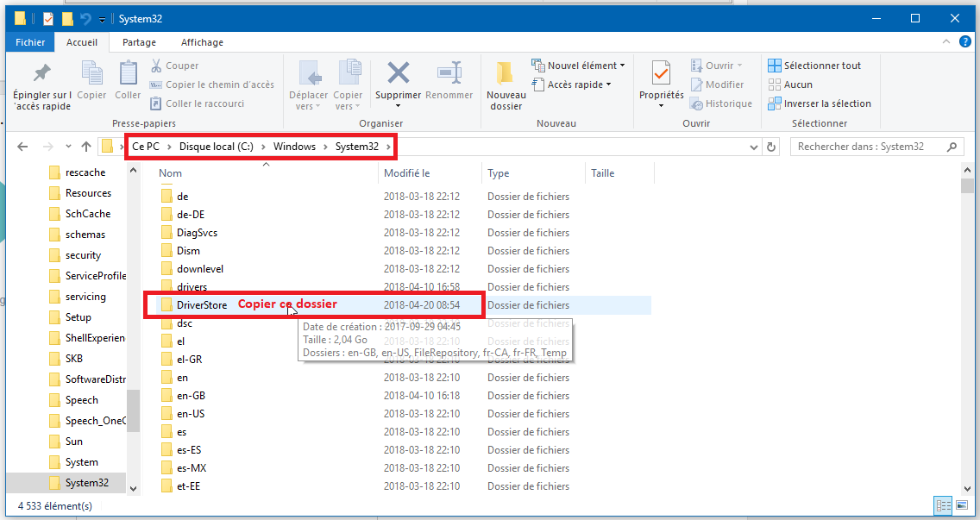
Task: Click the back arrow navigation button
Action: coord(23,147)
